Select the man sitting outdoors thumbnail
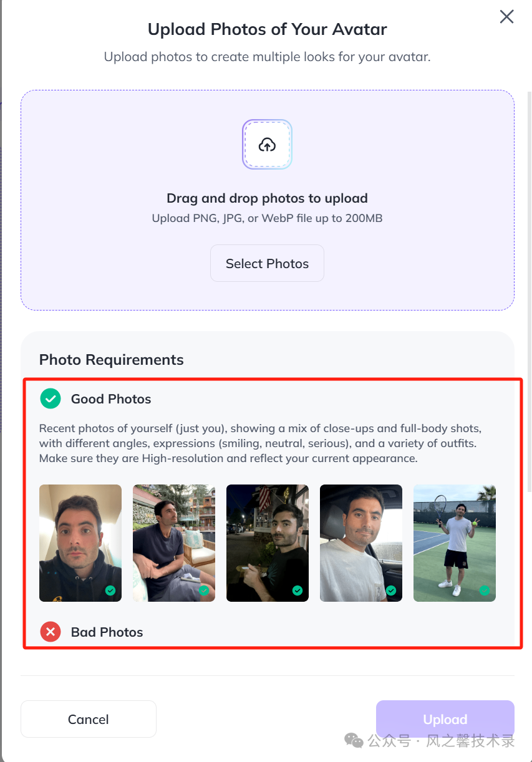Screen dimensions: 532x762 (x=174, y=543)
